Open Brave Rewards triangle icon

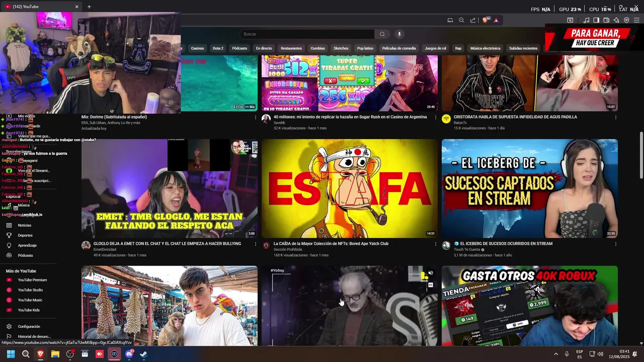(496, 20)
